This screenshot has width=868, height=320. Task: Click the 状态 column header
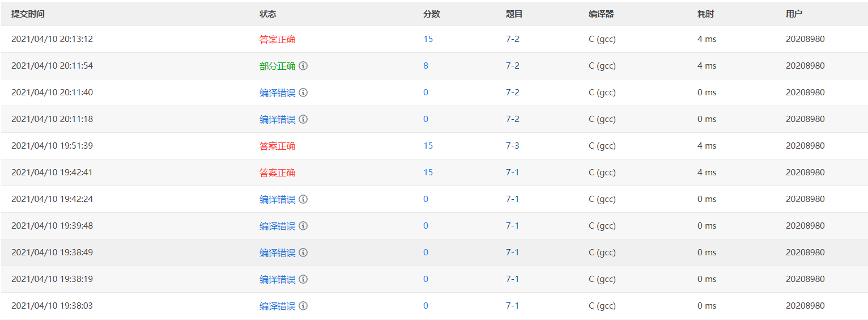tap(268, 14)
